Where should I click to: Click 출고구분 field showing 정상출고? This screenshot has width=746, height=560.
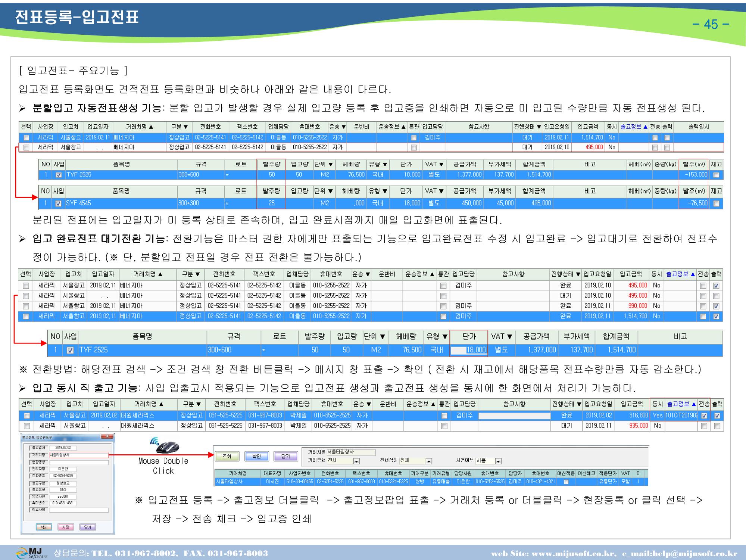coord(63,483)
